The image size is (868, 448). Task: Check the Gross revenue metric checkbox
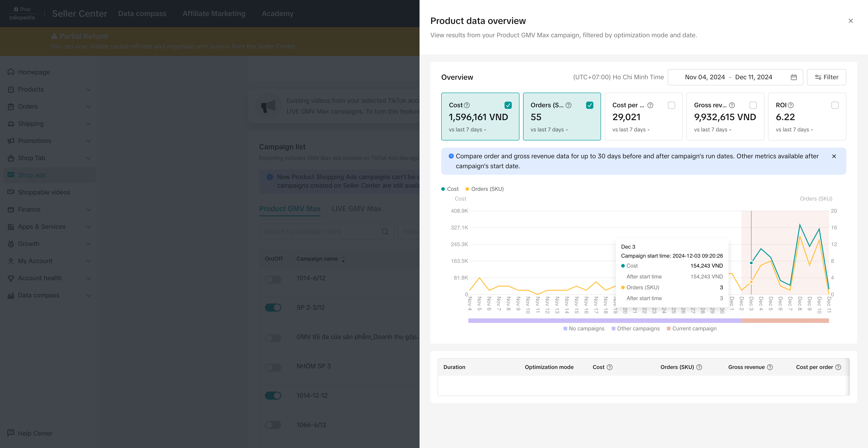753,105
